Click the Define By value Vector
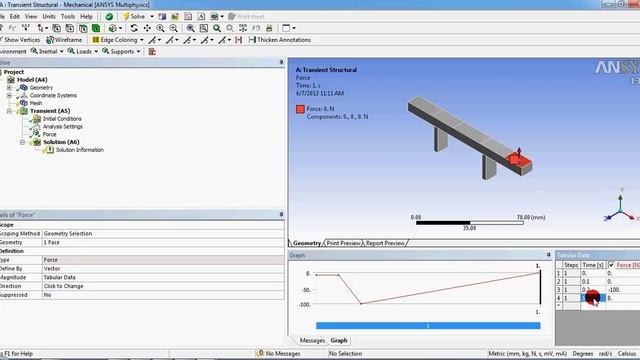The width and height of the screenshot is (640, 360). click(x=163, y=269)
